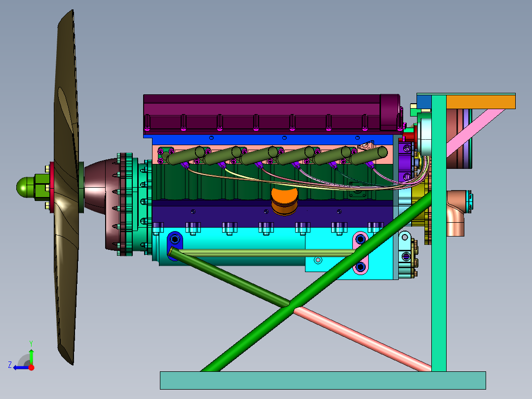Select the large propeller blade

(66, 187)
